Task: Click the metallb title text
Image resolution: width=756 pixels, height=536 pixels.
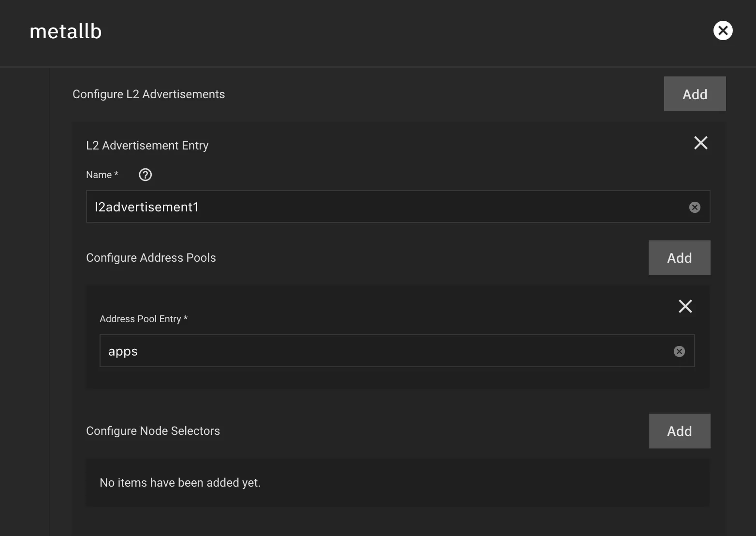Action: (66, 31)
